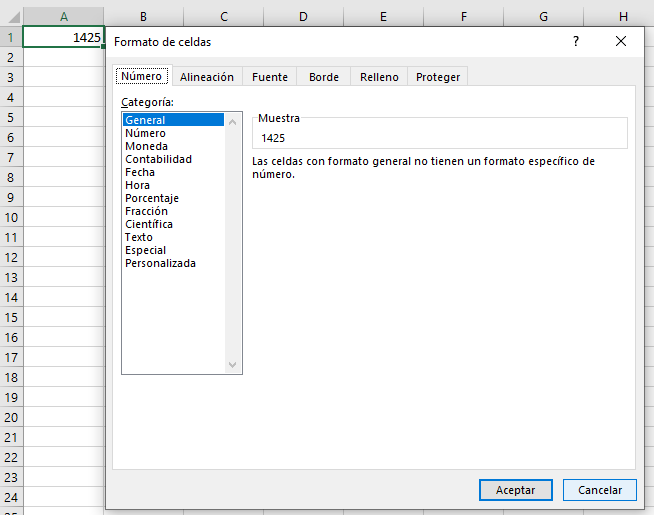Select the Contabilidad category

tap(158, 159)
